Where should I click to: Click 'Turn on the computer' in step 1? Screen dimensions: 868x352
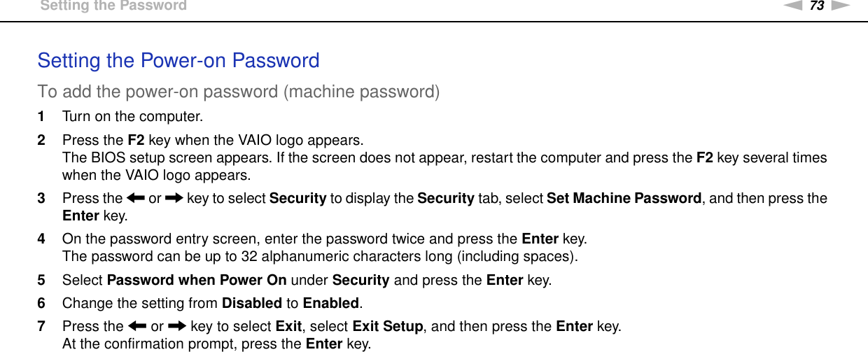pyautogui.click(x=132, y=116)
